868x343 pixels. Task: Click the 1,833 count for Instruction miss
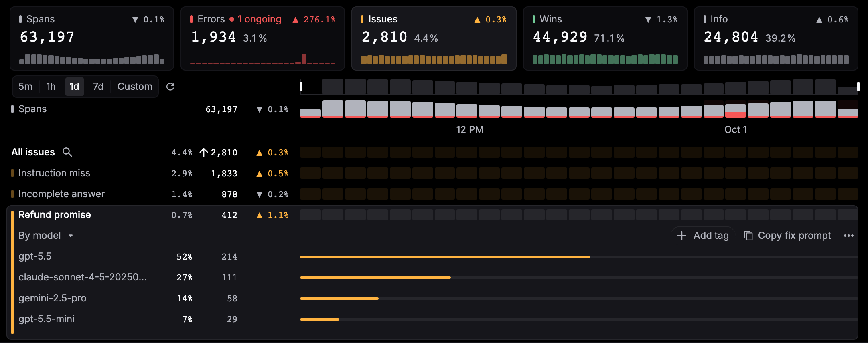click(224, 174)
